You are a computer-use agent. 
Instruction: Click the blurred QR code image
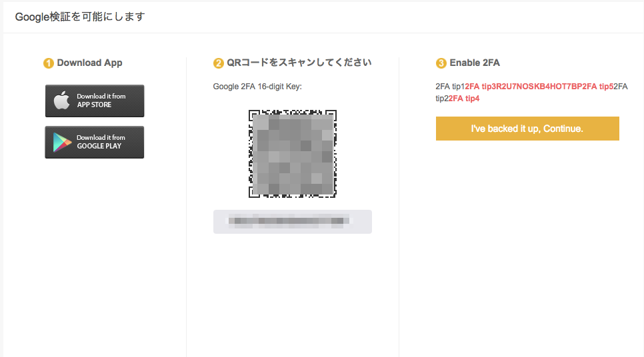[293, 154]
